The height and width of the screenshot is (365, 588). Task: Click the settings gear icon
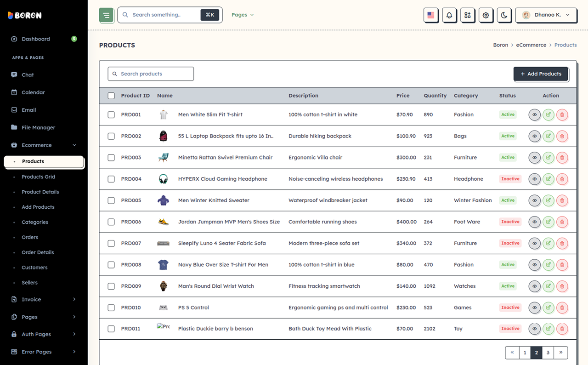486,15
